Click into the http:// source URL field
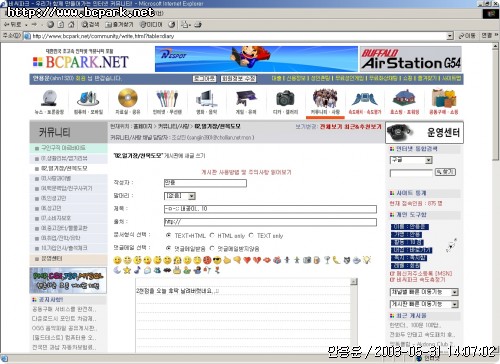 pyautogui.click(x=270, y=222)
